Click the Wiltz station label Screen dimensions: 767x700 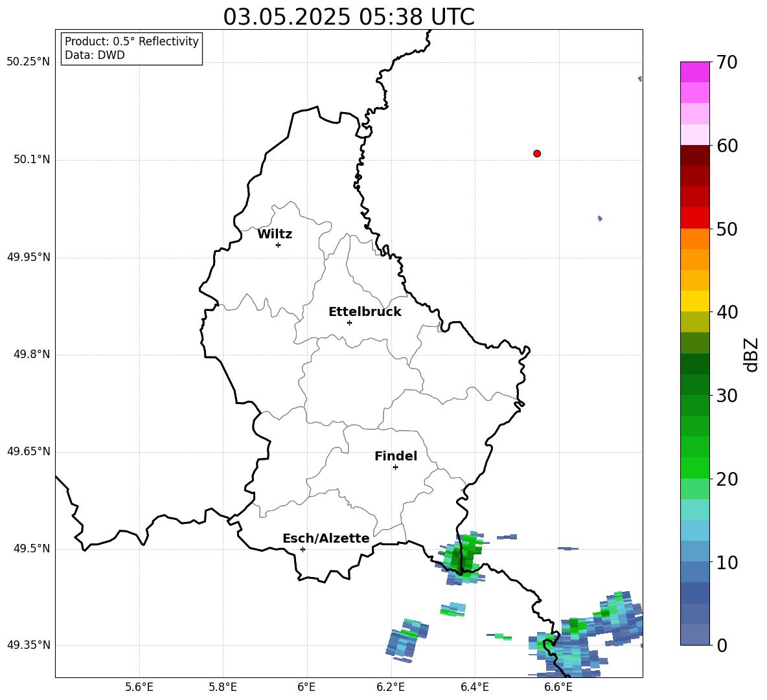[x=275, y=234]
